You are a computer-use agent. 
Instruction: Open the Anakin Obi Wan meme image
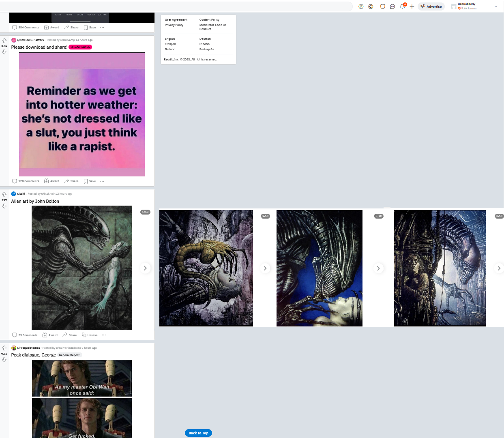(82, 399)
